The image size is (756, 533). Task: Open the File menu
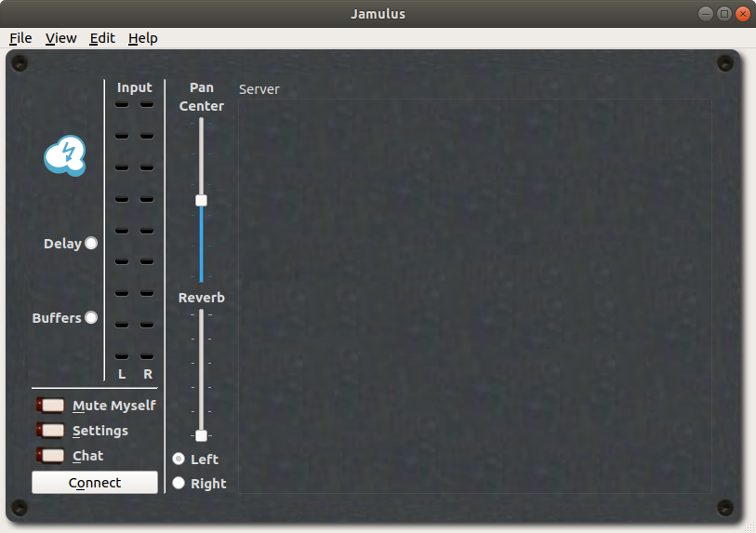click(x=20, y=38)
